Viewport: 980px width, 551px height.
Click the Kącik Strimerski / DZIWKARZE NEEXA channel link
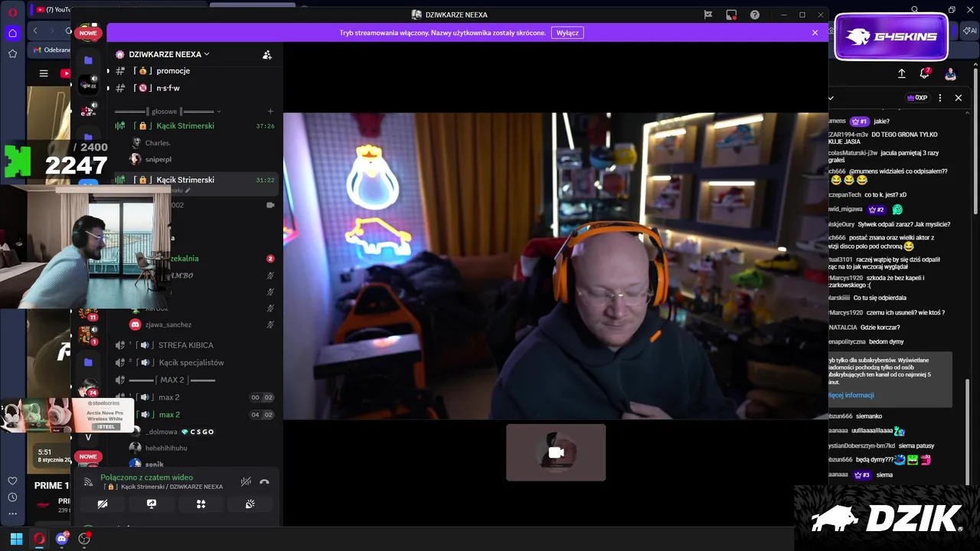click(163, 487)
